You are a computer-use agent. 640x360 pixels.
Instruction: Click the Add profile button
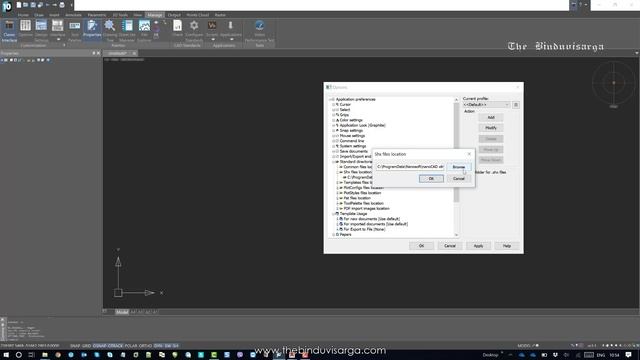coord(491,118)
